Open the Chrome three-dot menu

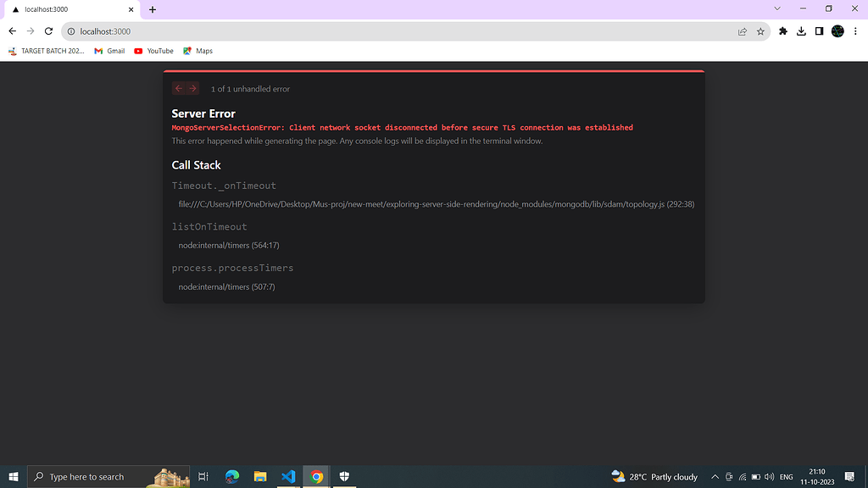(x=855, y=31)
